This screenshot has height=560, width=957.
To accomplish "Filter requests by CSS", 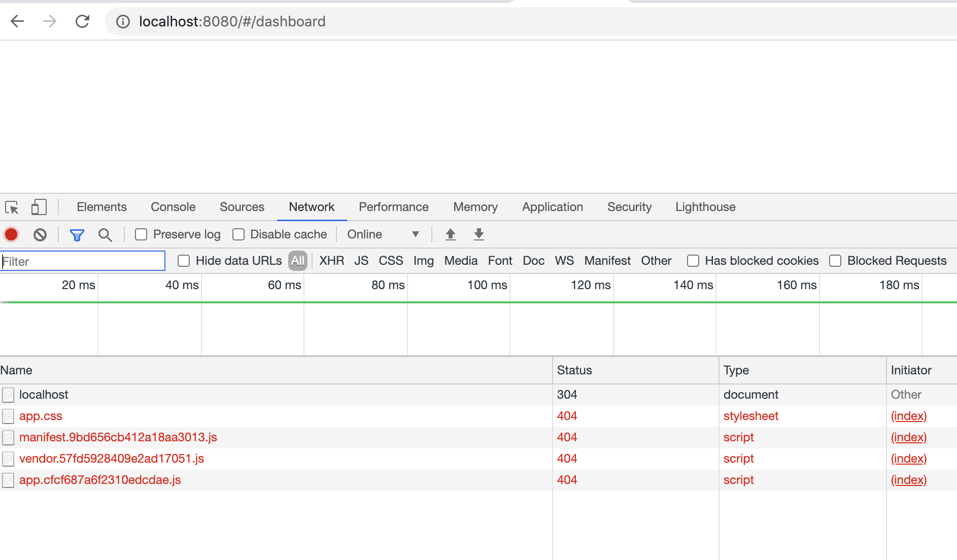I will [391, 261].
